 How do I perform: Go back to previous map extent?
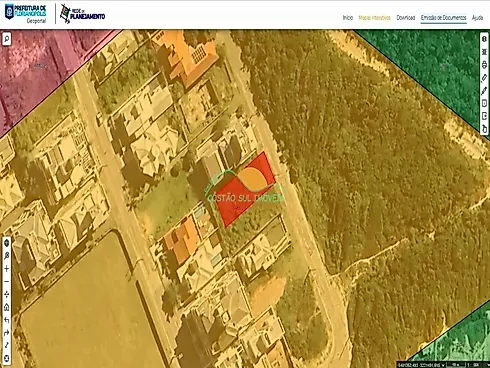7,320
